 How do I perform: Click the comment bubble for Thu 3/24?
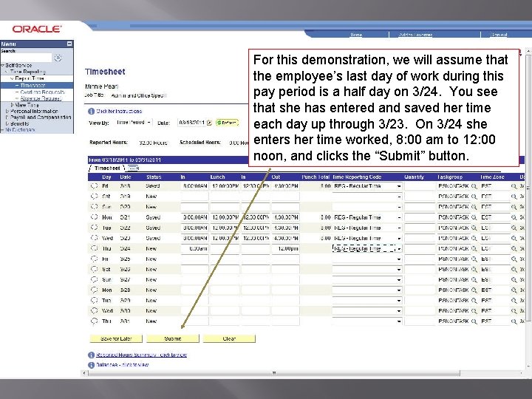(95, 248)
